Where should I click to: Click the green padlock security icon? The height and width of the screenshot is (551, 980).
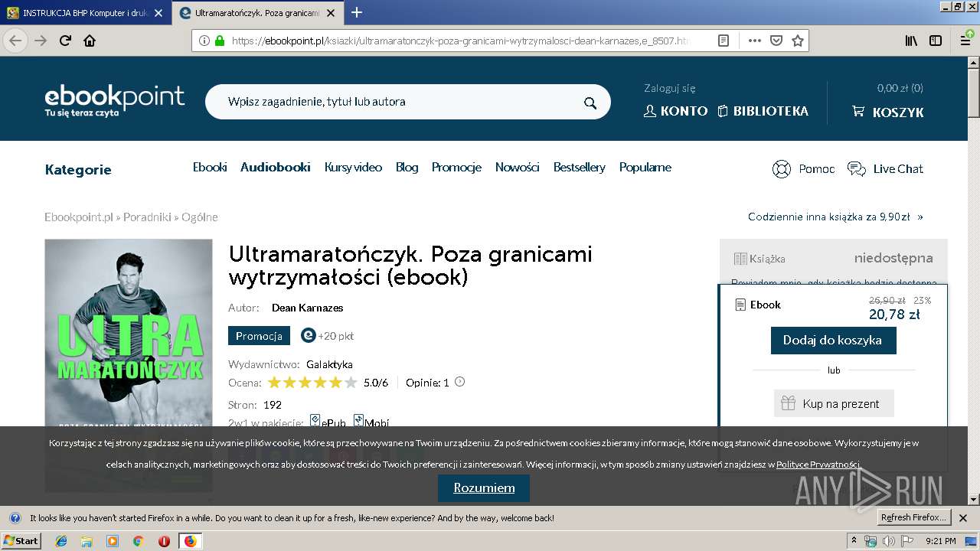click(220, 41)
